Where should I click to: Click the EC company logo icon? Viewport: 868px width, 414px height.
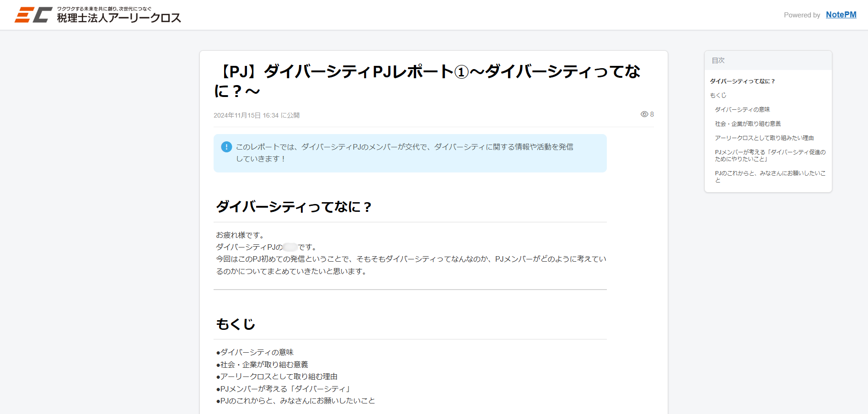33,15
